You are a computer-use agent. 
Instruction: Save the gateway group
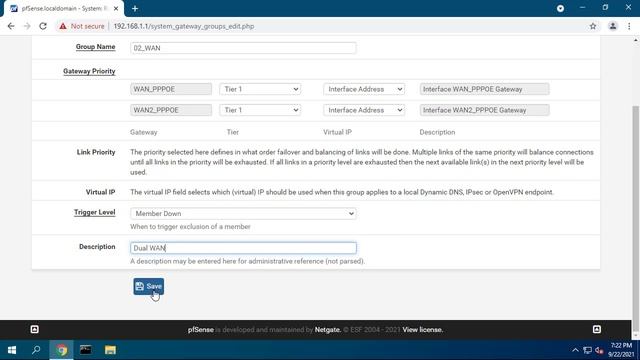pos(149,286)
